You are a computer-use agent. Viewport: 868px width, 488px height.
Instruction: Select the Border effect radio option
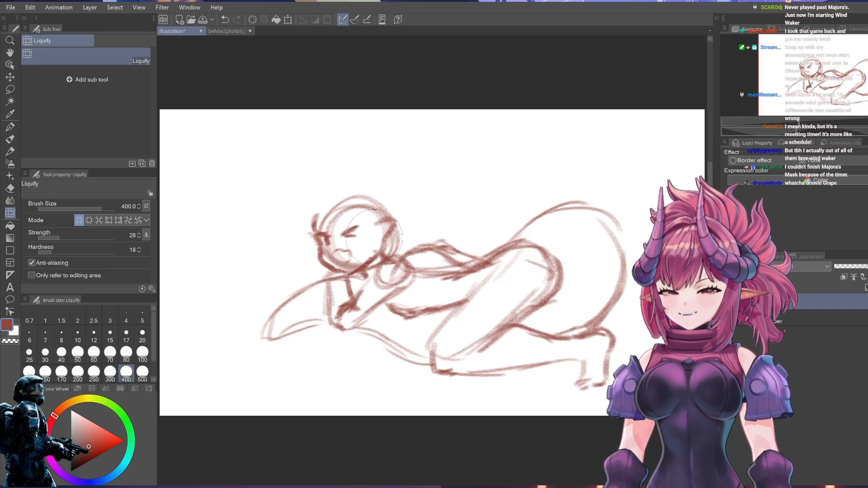point(733,160)
